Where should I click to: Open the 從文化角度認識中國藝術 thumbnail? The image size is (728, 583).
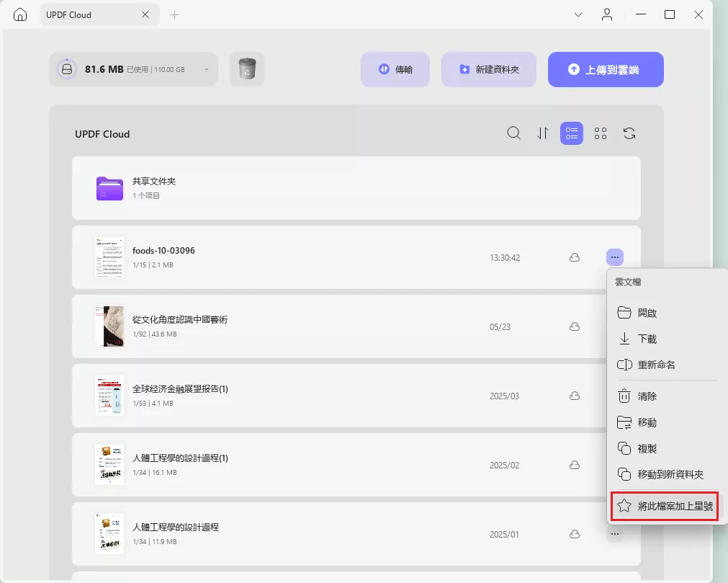(x=109, y=326)
